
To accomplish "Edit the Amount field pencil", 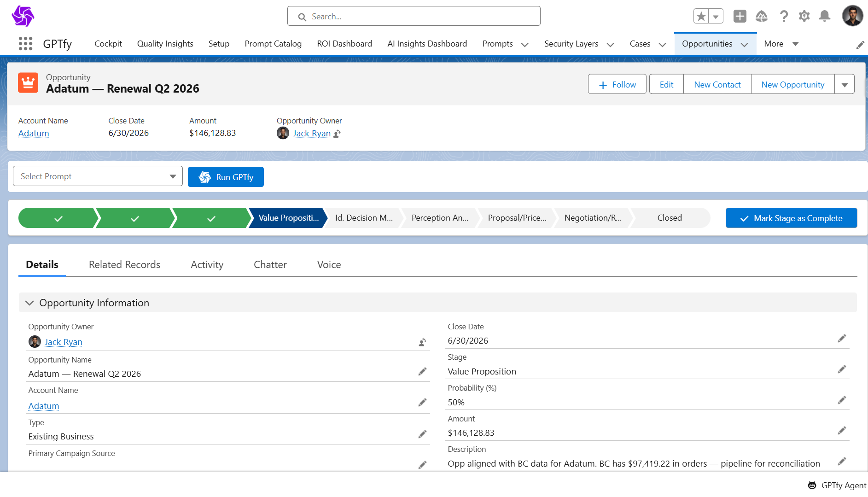I will (x=842, y=431).
